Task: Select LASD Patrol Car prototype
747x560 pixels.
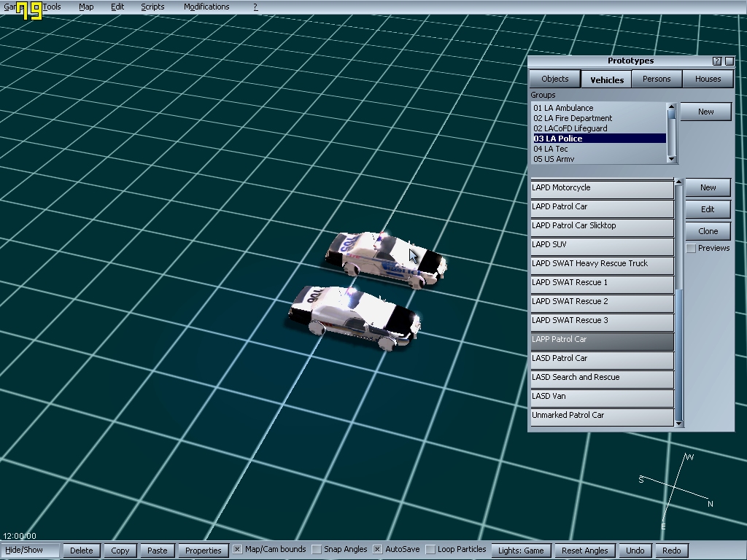Action: point(602,359)
